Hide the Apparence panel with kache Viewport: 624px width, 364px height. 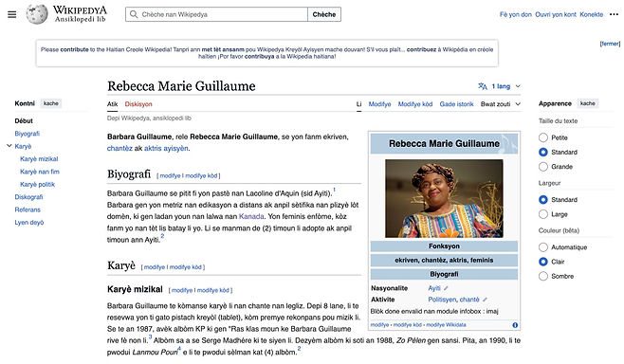587,103
